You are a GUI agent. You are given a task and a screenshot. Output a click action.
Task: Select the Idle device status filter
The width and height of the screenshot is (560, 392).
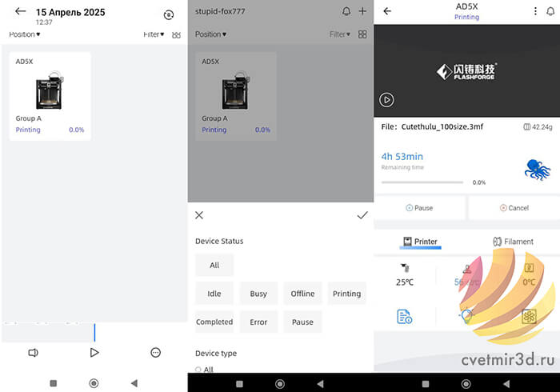[x=214, y=294]
